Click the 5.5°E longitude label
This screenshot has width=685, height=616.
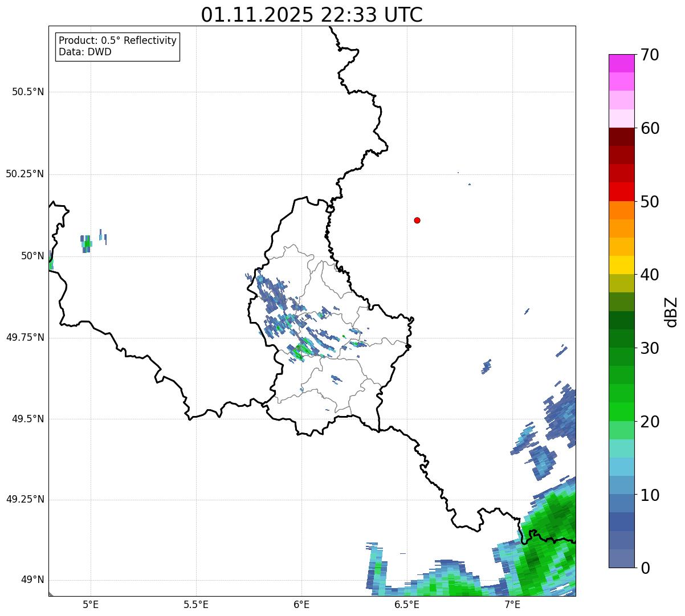(x=196, y=605)
